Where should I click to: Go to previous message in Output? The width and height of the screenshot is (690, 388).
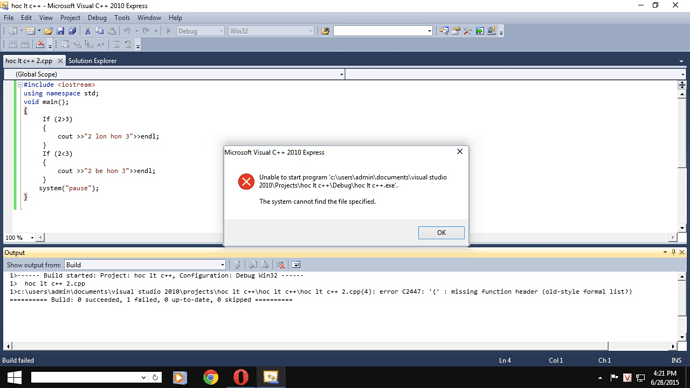(x=253, y=265)
